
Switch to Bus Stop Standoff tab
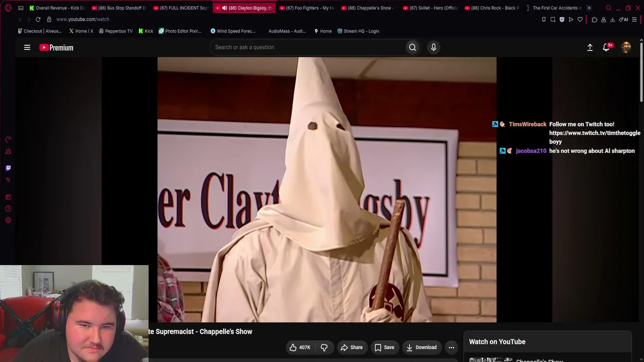click(x=119, y=8)
